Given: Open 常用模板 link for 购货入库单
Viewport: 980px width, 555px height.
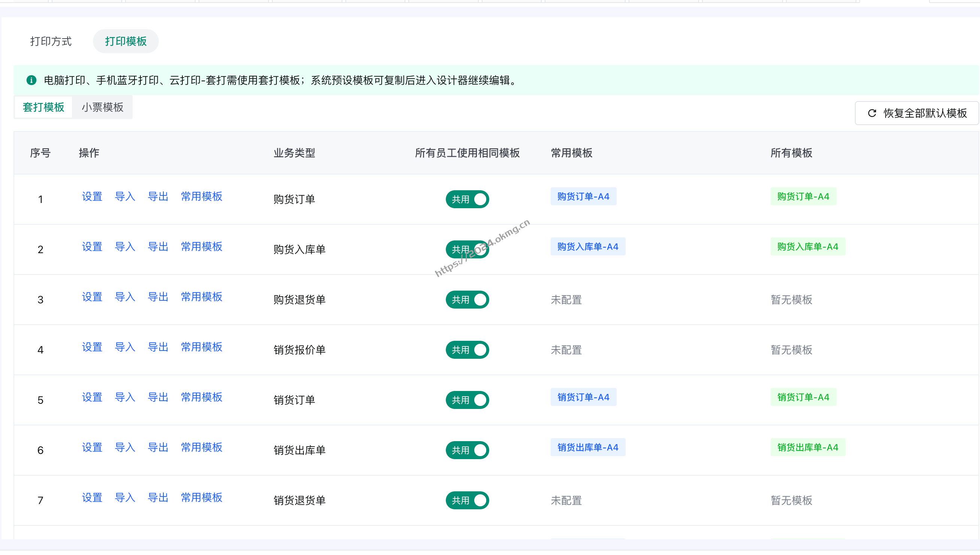Looking at the screenshot, I should 201,247.
